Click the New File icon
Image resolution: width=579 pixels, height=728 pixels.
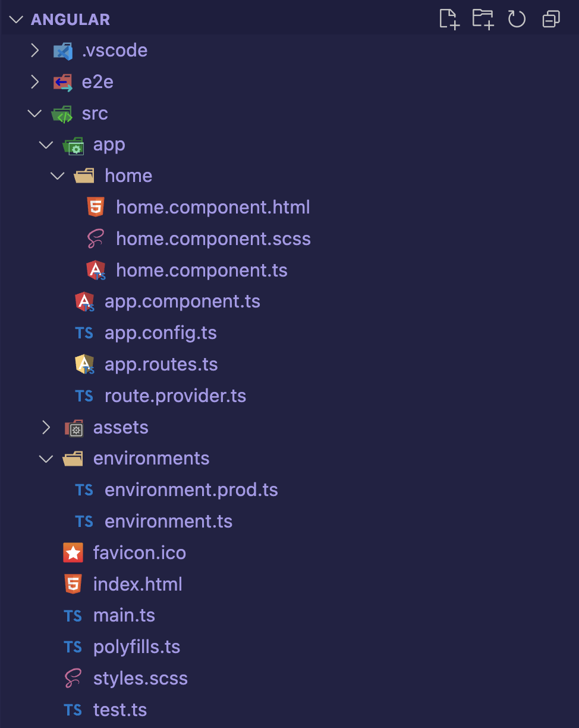449,18
